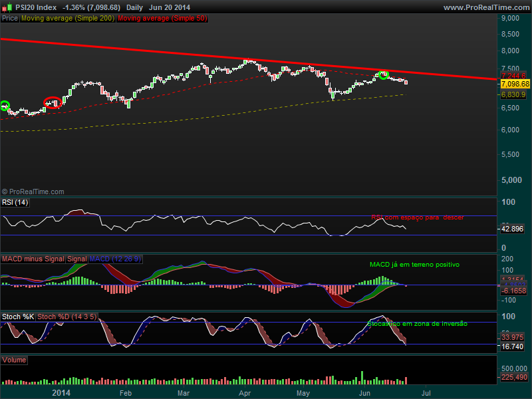Click the -6.1658 MACD value tag

pyautogui.click(x=514, y=291)
